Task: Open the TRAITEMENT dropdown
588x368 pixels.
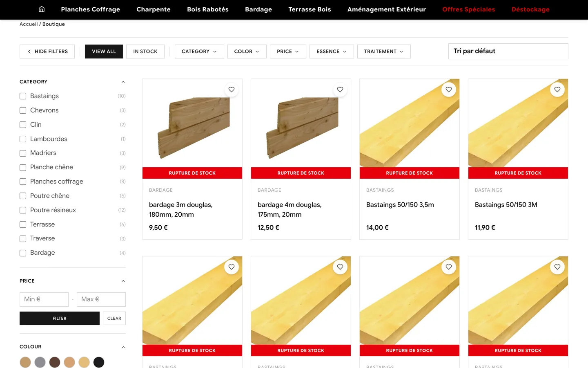Action: click(x=384, y=52)
